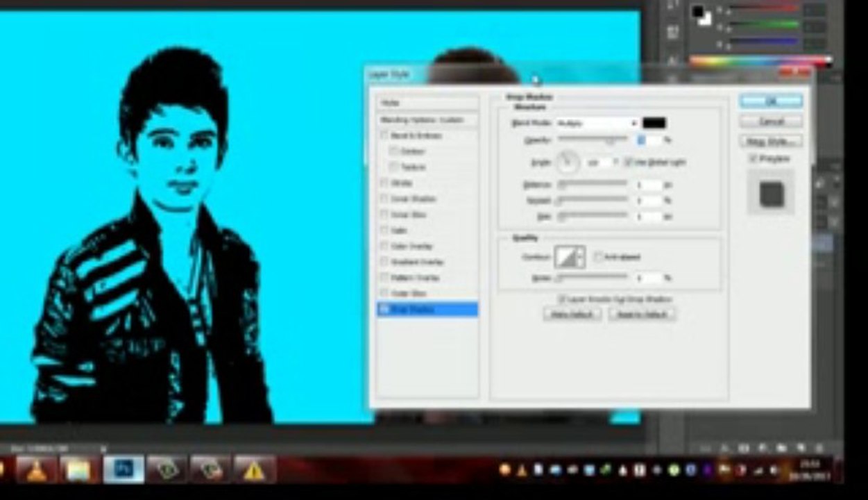Toggle Layer Knocks Out Drop Shadow checkbox

563,299
